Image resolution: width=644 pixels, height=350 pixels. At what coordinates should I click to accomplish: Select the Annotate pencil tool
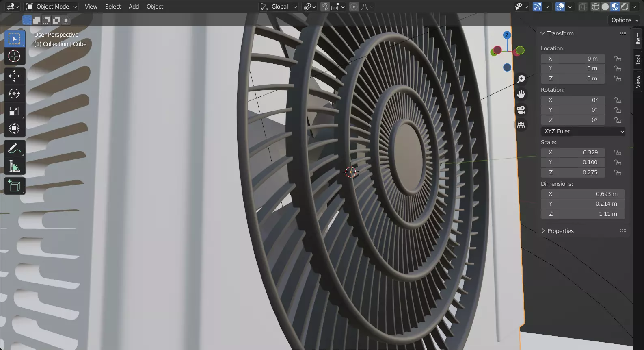(x=14, y=148)
